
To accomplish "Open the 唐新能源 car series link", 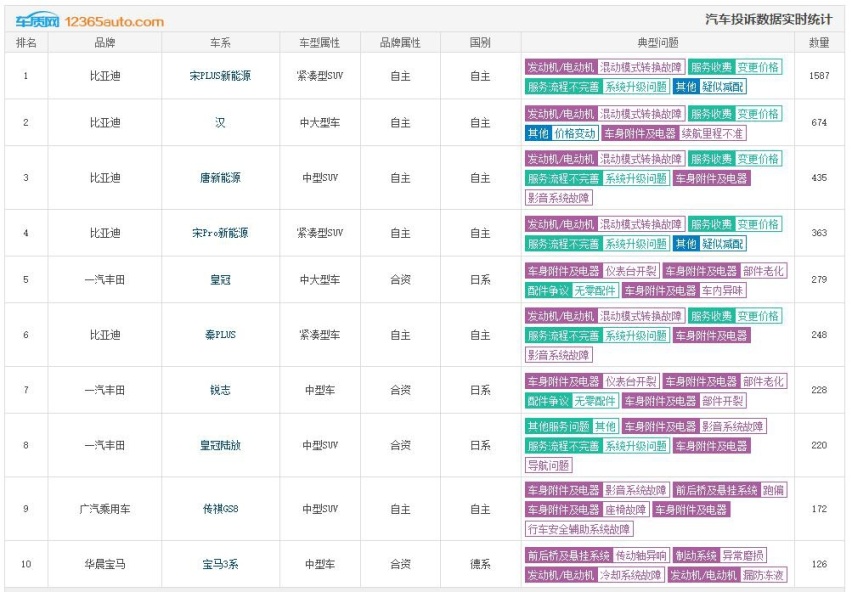I will [x=220, y=178].
